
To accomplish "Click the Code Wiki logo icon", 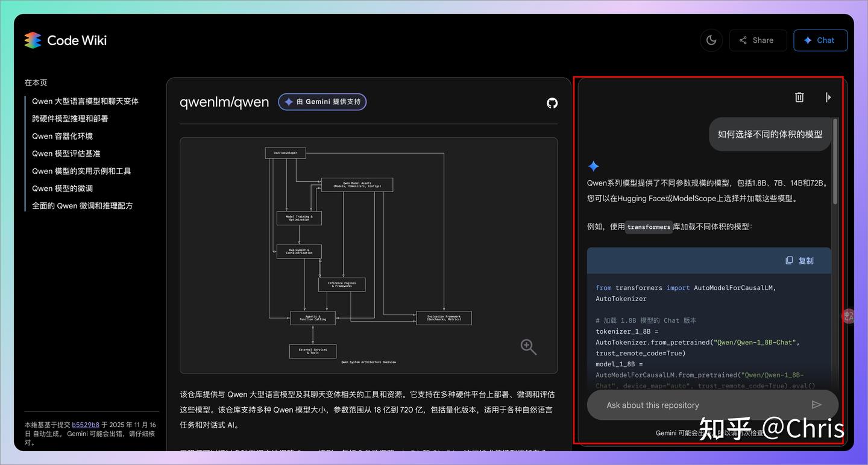I will [x=33, y=40].
